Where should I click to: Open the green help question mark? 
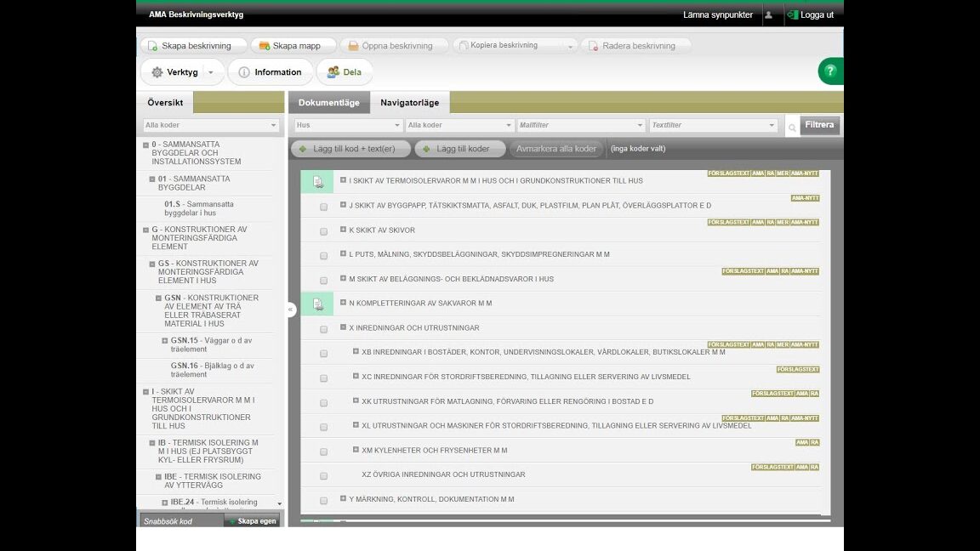[830, 71]
